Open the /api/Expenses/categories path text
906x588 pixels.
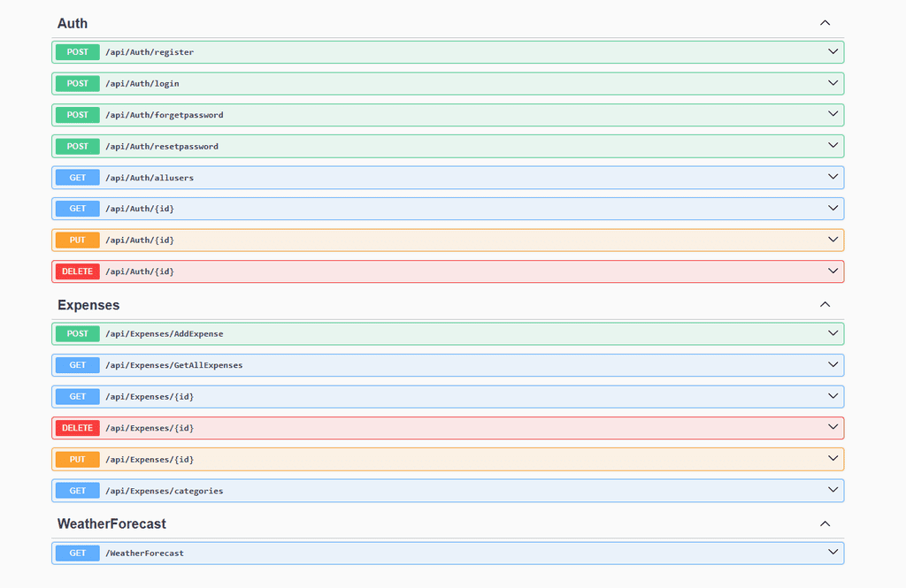pos(164,491)
